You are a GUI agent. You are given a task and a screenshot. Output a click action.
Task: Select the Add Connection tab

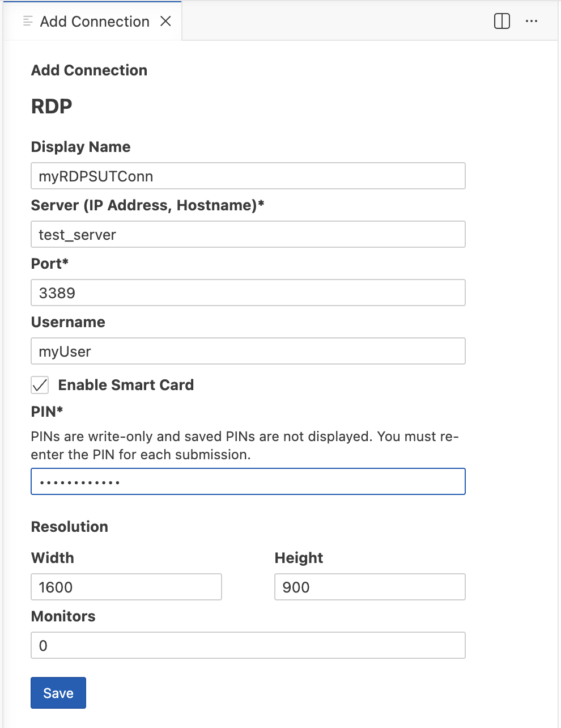94,21
